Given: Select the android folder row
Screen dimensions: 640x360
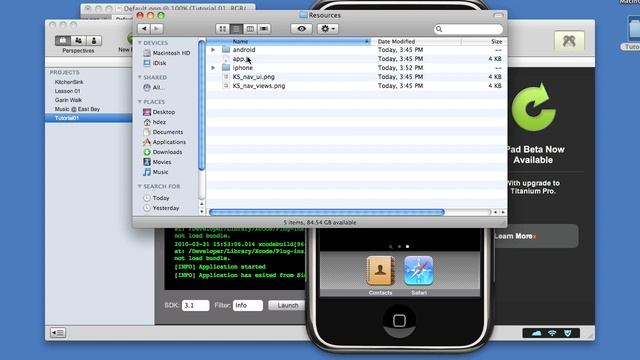Looking at the screenshot, I should click(356, 50).
